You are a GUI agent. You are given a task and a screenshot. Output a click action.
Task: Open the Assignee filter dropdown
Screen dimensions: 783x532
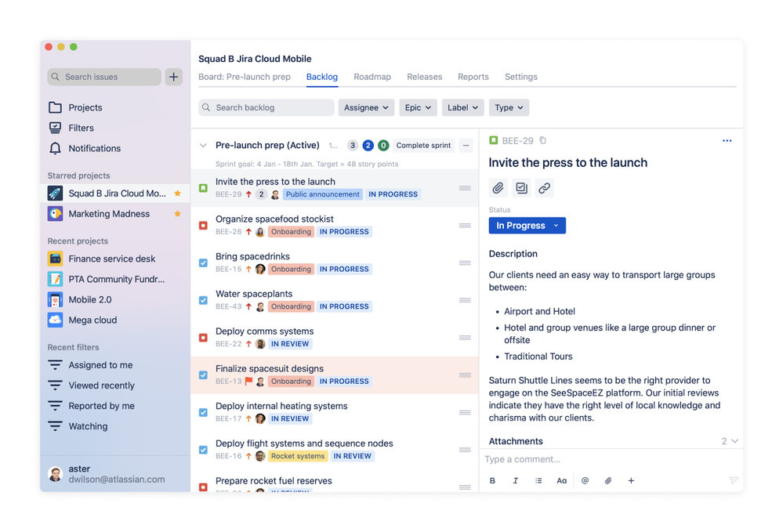pos(366,107)
